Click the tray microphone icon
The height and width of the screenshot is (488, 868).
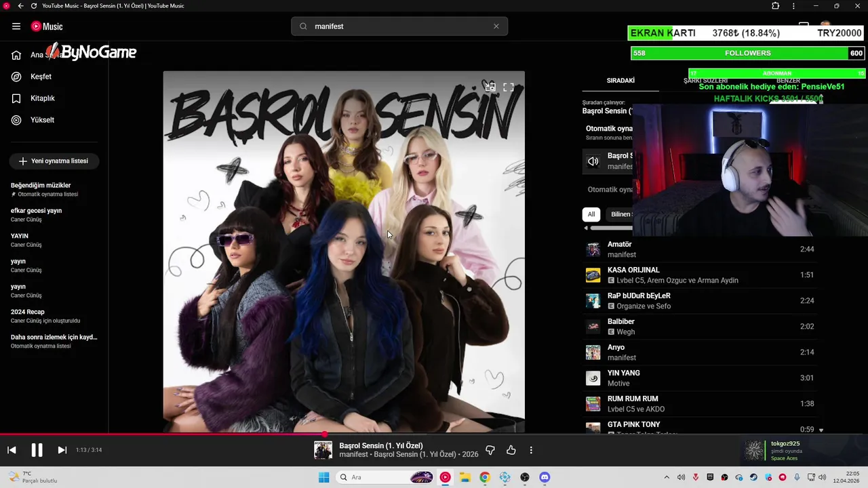coord(797,477)
